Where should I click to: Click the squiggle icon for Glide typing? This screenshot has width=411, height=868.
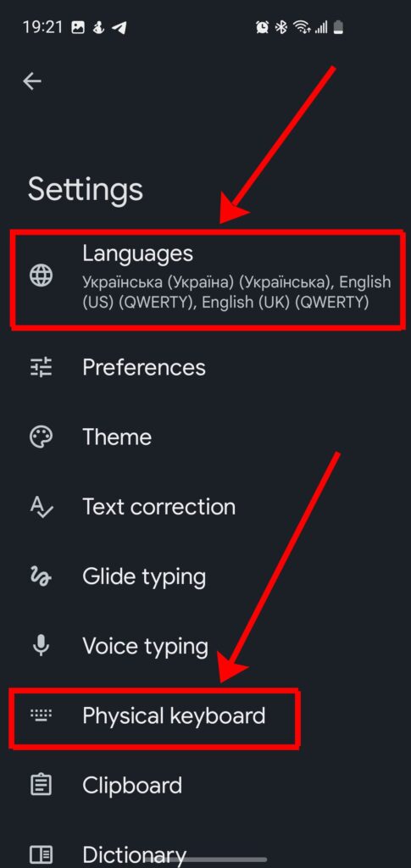(41, 576)
